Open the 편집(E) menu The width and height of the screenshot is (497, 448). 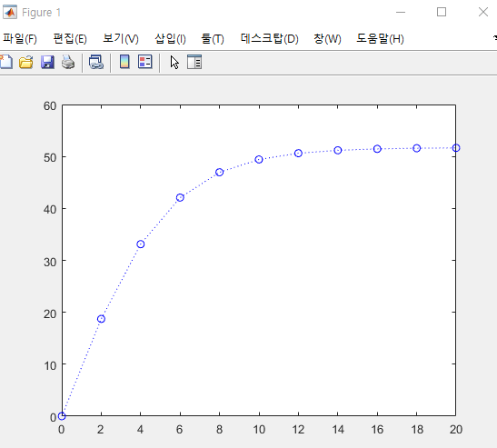[x=70, y=39]
